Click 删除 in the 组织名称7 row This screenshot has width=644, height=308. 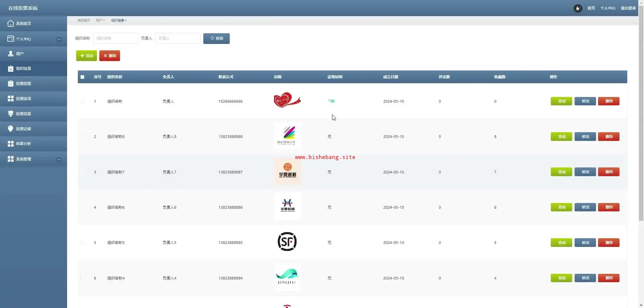click(609, 172)
